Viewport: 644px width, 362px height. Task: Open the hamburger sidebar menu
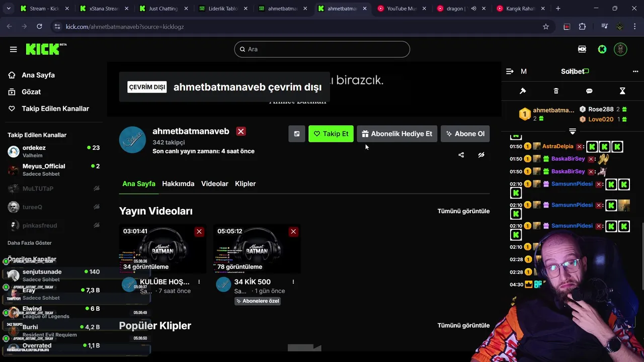(x=13, y=49)
